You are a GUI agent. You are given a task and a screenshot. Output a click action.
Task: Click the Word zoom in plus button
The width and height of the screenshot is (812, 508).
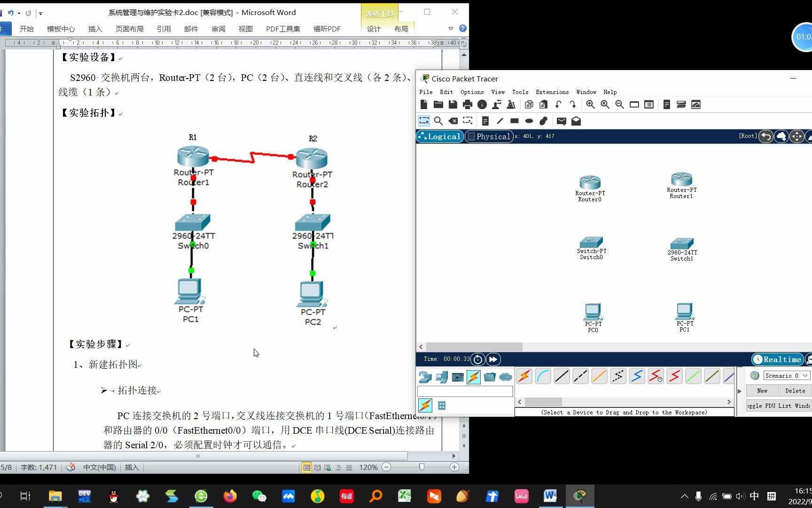[454, 467]
